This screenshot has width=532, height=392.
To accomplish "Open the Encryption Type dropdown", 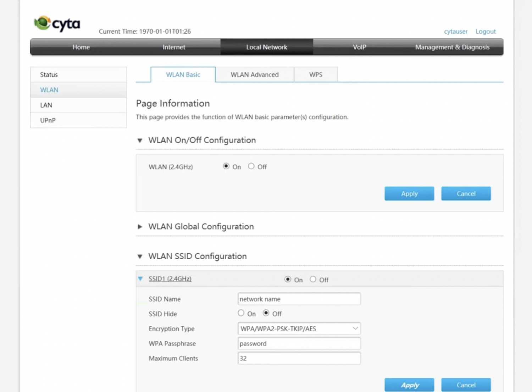I will (299, 328).
